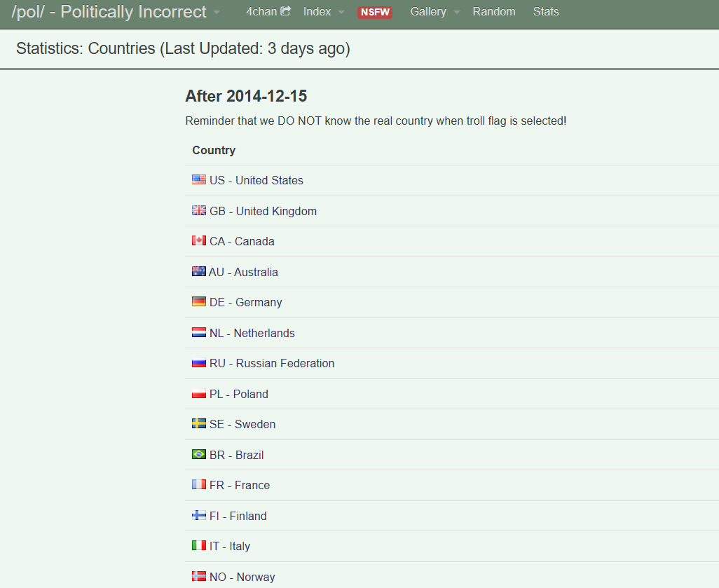Select the 'NL - Netherlands' row text
Viewport: 719px width, 588px height.
(x=252, y=333)
